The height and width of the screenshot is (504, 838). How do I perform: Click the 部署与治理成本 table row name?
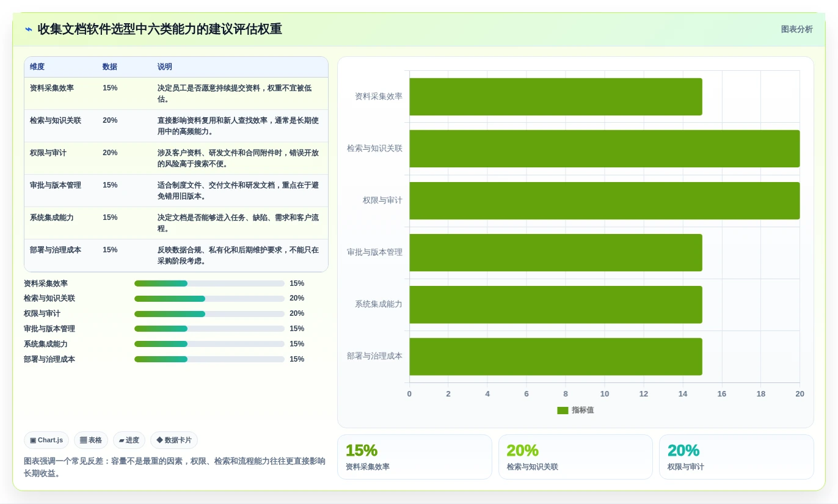tap(56, 250)
